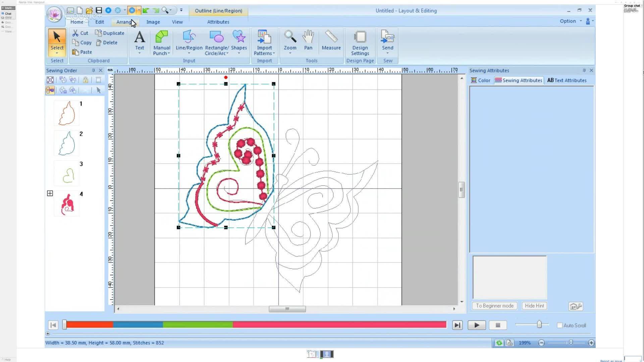Open Design Settings

coord(360,42)
